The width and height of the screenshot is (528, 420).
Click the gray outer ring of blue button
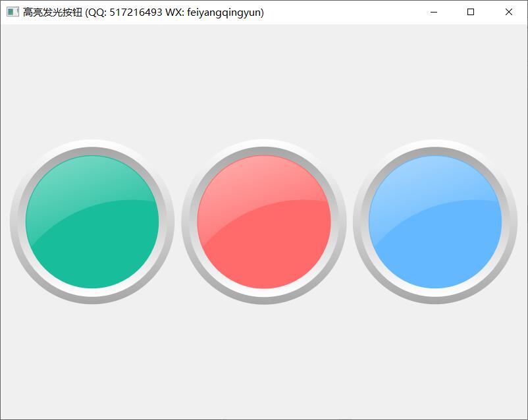click(x=435, y=151)
